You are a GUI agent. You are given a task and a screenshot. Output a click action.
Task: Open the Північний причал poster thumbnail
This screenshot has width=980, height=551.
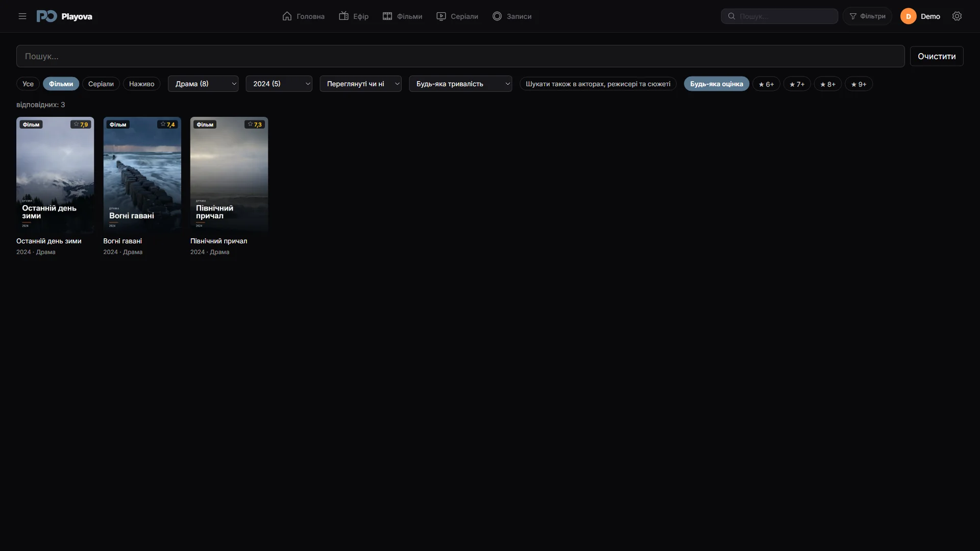coord(229,175)
